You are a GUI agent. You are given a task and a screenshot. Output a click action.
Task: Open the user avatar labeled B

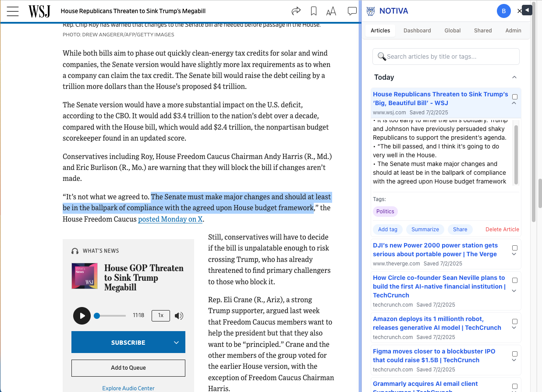point(504,11)
